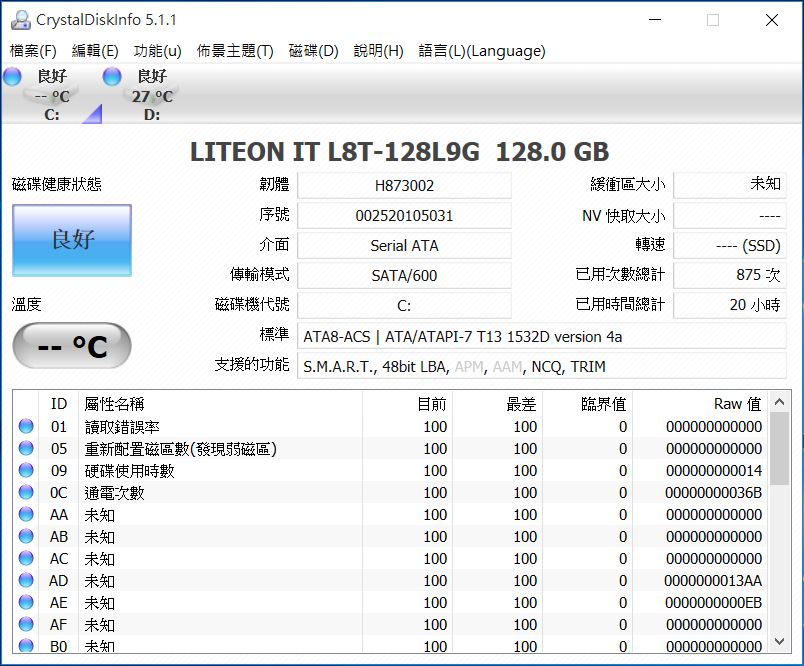Click the status orb for attribute AD
The width and height of the screenshot is (804, 666).
(x=26, y=580)
